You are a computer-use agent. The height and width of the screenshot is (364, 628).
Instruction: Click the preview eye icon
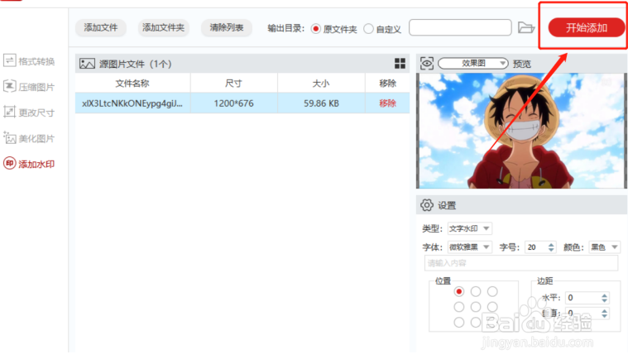tap(427, 63)
